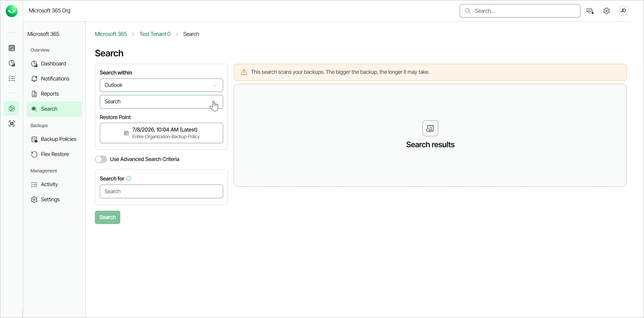Toggle Use Advanced Search Criteria switch
This screenshot has width=644, height=318.
(x=101, y=159)
